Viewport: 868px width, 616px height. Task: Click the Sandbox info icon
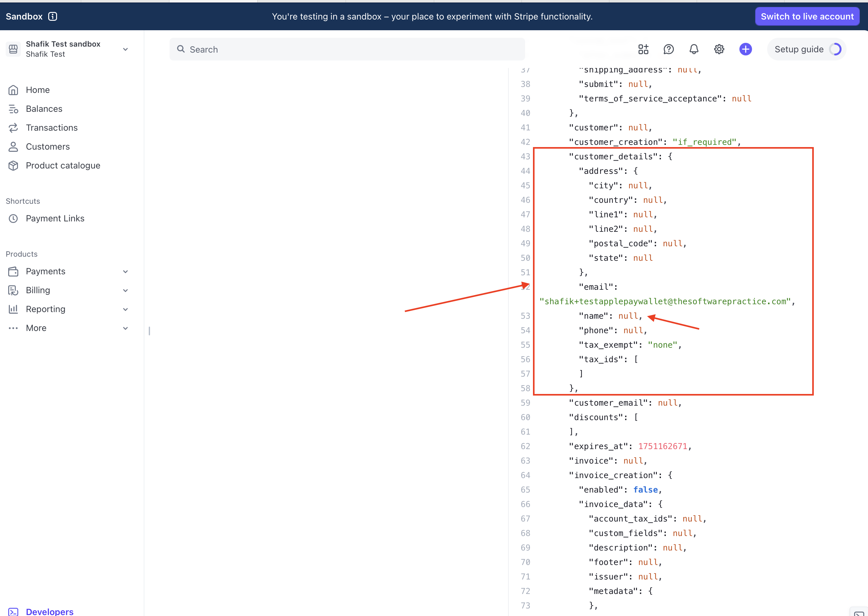[x=53, y=16]
